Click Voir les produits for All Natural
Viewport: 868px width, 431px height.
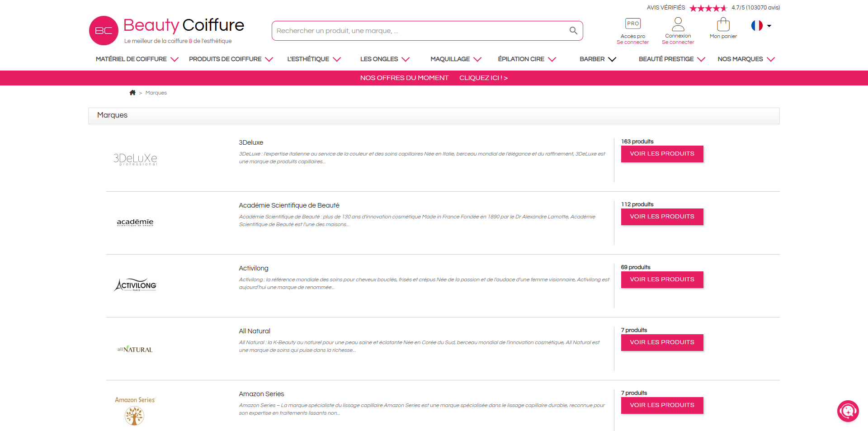[x=662, y=342]
